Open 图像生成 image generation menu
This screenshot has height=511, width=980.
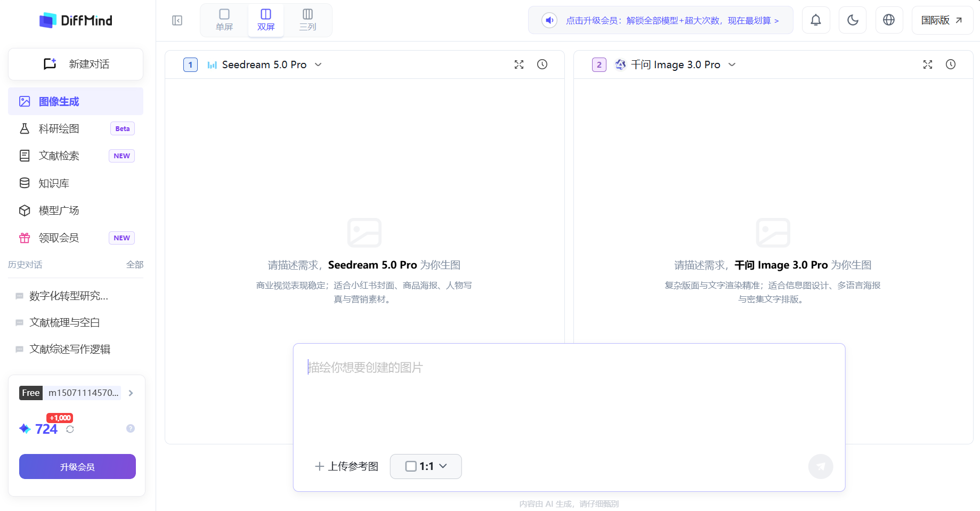pos(76,101)
